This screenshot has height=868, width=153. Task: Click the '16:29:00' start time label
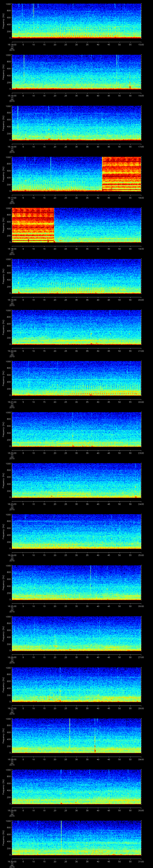click(x=12, y=810)
